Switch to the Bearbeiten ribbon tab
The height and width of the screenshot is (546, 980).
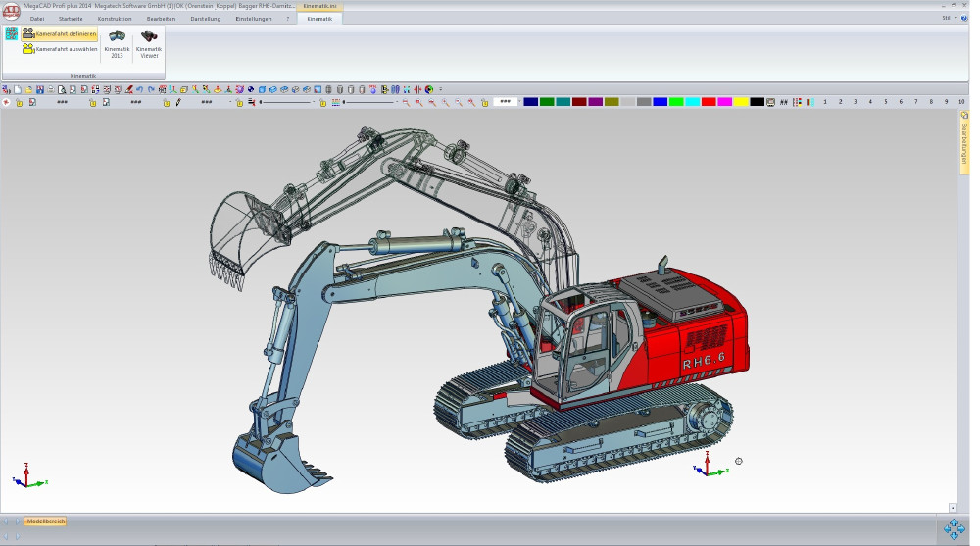click(161, 19)
